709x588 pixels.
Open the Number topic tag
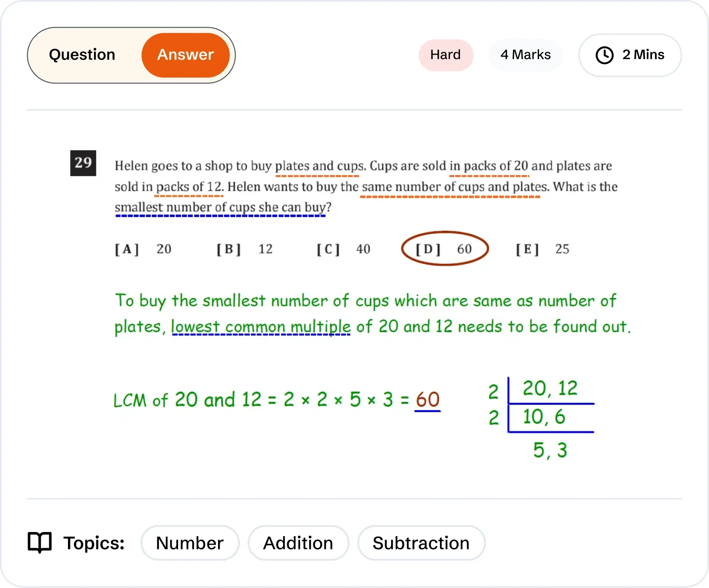click(190, 543)
